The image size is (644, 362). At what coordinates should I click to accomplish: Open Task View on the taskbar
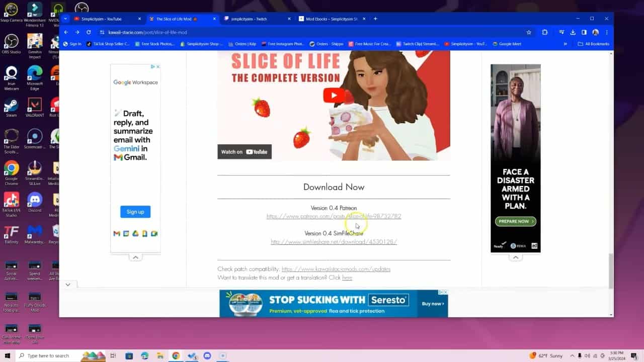coord(113,355)
